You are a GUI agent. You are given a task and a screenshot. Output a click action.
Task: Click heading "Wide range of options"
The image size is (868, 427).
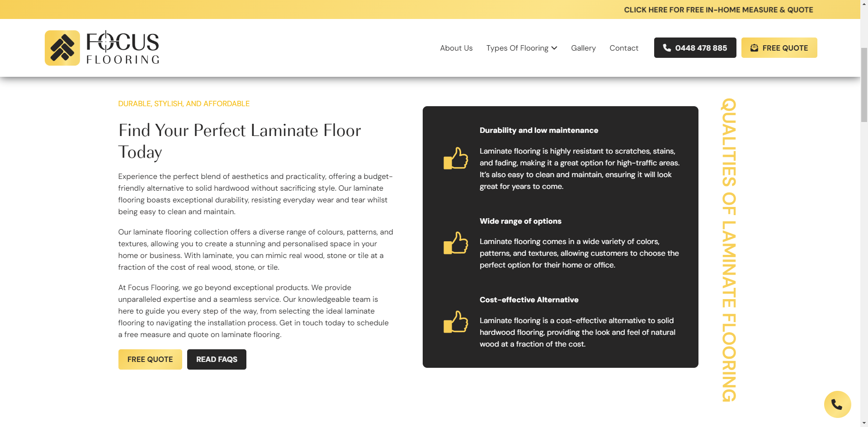click(520, 221)
